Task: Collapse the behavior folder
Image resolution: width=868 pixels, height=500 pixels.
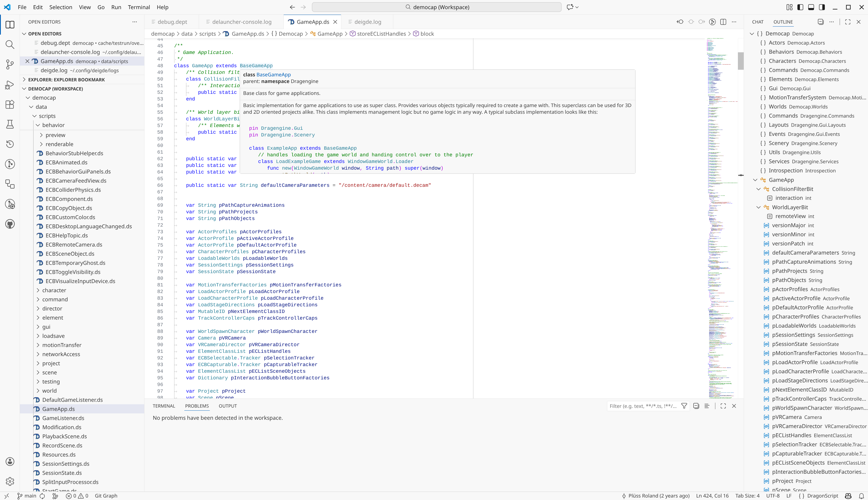Action: [38, 125]
